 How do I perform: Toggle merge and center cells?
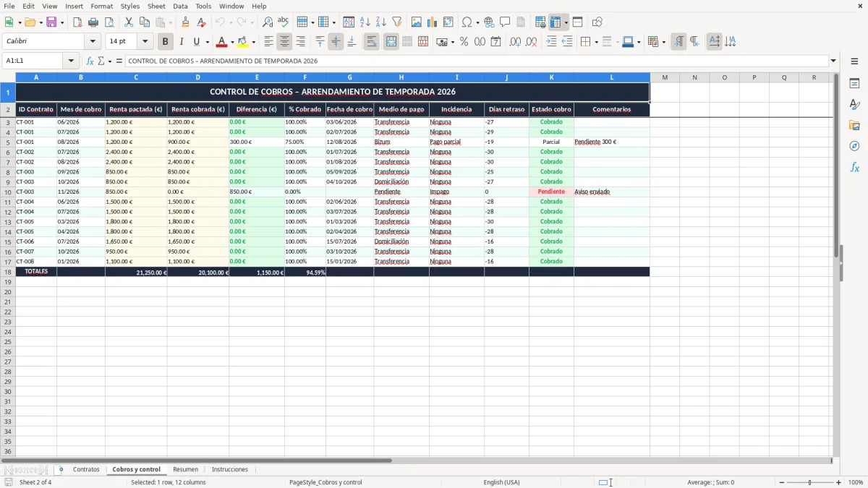[x=391, y=42]
